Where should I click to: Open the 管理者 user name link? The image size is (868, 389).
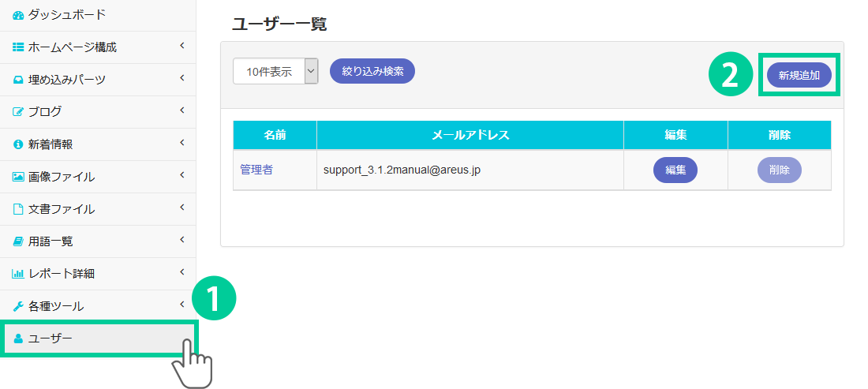[256, 170]
